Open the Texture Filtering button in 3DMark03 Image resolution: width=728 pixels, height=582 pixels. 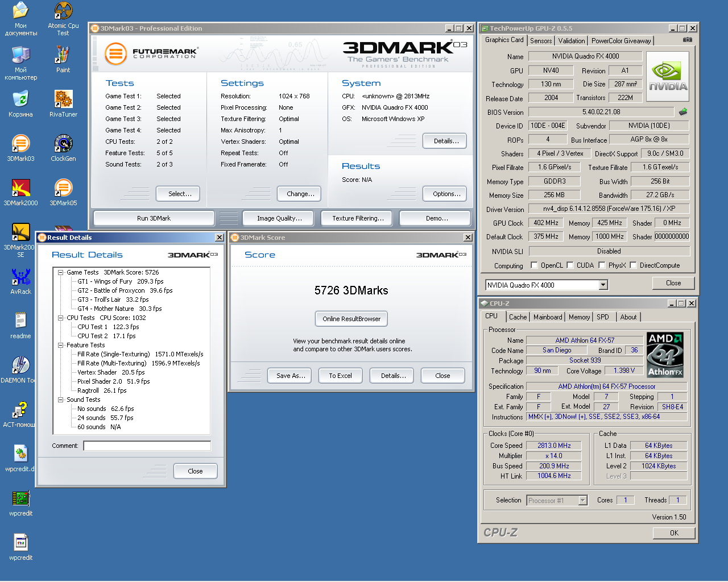click(x=358, y=218)
